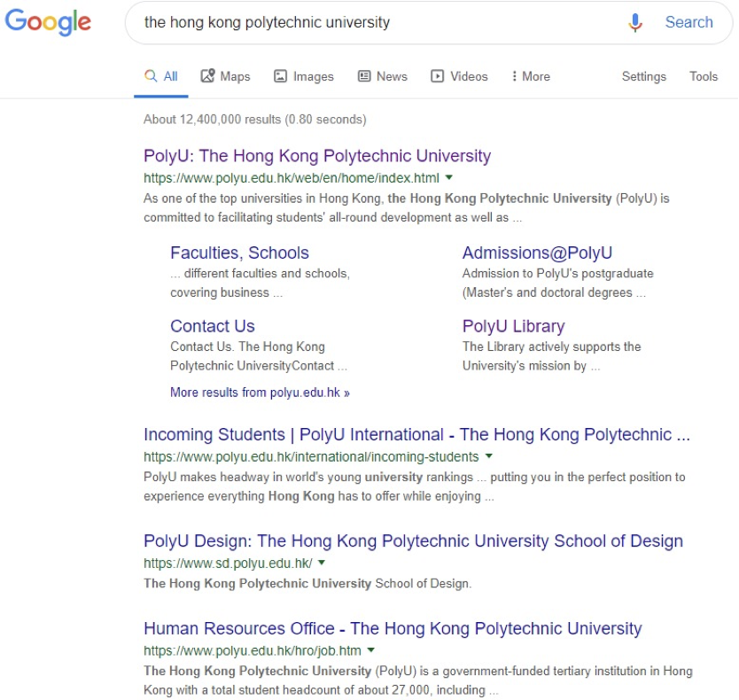Image resolution: width=739 pixels, height=700 pixels.
Task: Expand dropdown arrow beside www.sd.polyu.edu.hk URL
Action: (322, 563)
